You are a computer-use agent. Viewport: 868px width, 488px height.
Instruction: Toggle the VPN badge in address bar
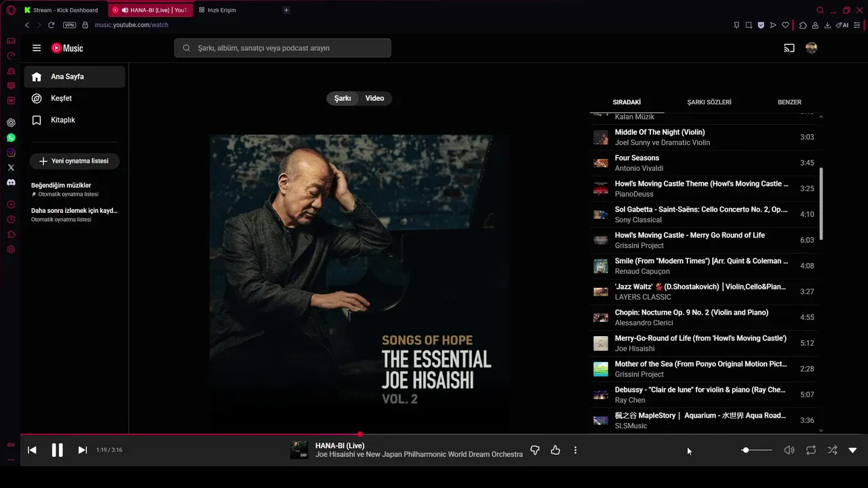(x=69, y=25)
